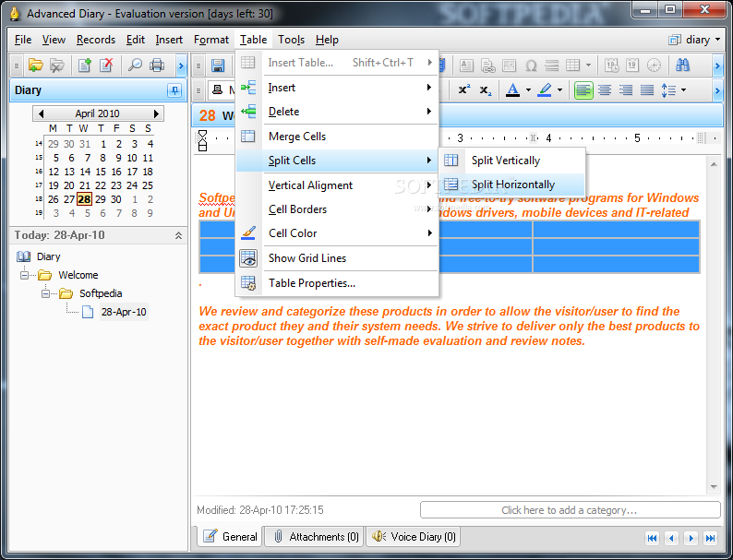Click the highlight color marker icon

coord(544,89)
